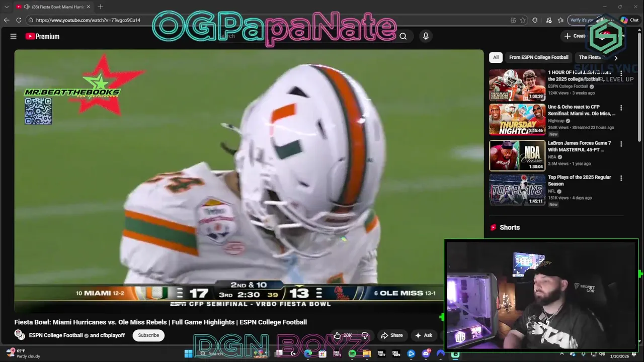The height and width of the screenshot is (362, 644).
Task: Open options menu for Unc & Ocho video
Action: coord(621,108)
